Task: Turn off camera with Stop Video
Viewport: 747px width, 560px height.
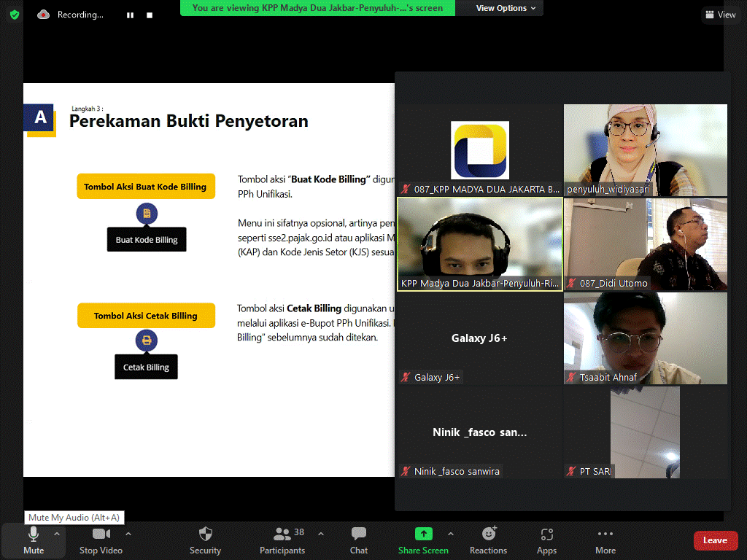Action: (101, 540)
